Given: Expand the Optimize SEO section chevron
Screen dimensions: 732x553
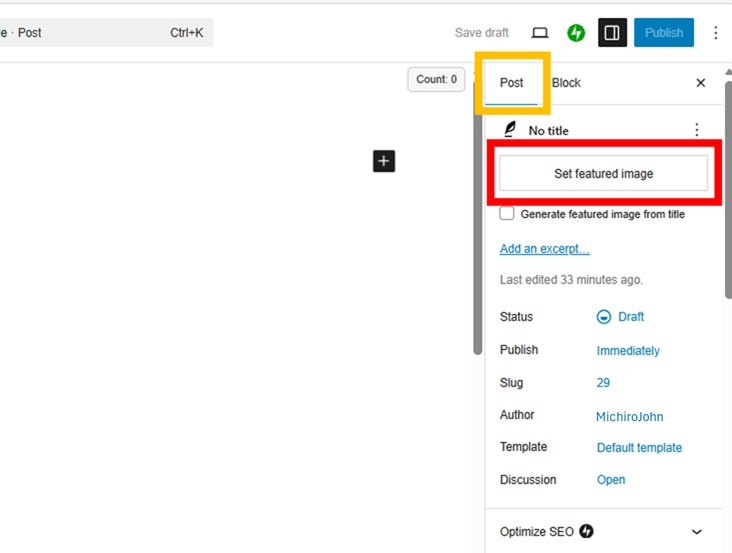Looking at the screenshot, I should [697, 532].
